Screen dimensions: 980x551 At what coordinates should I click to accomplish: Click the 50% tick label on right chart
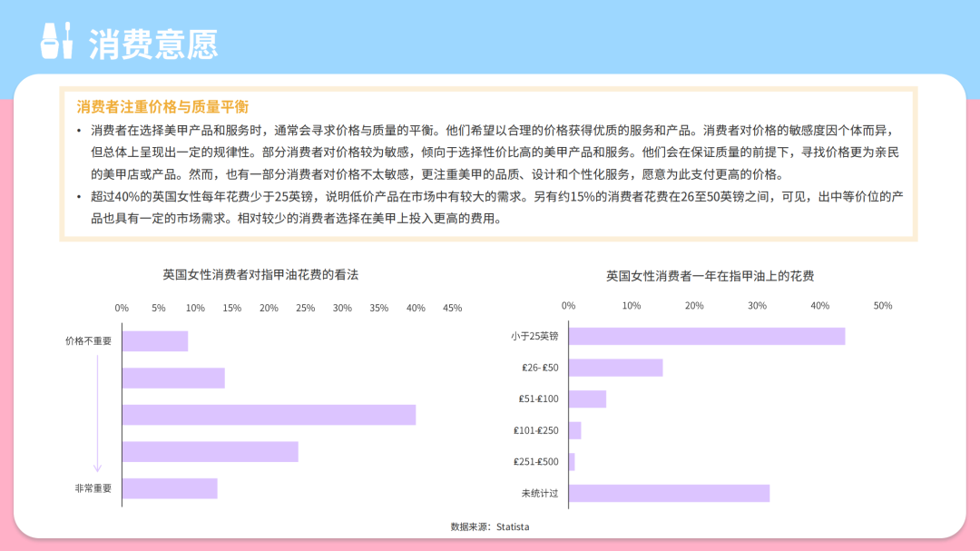[x=883, y=305]
